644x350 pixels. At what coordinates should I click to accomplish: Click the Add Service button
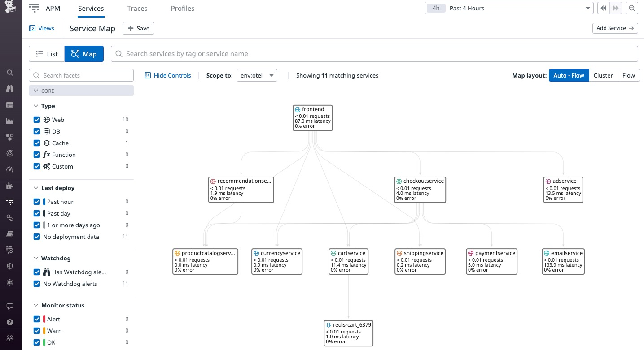(x=615, y=28)
